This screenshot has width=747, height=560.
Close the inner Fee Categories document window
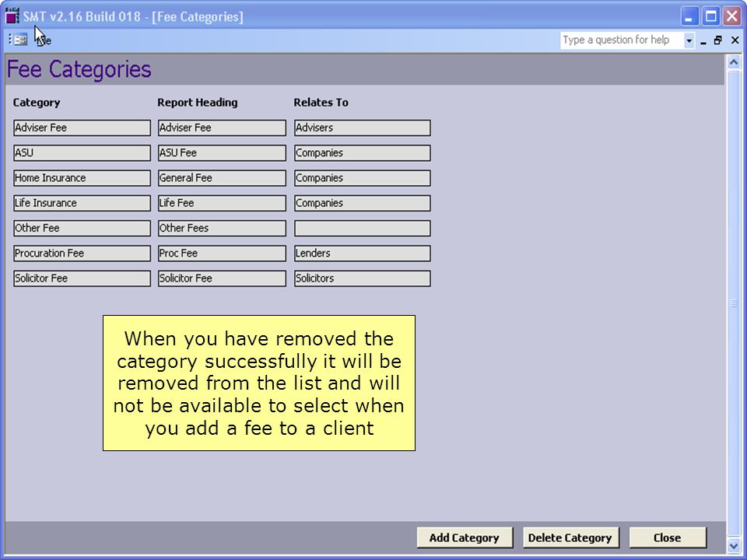tap(735, 40)
